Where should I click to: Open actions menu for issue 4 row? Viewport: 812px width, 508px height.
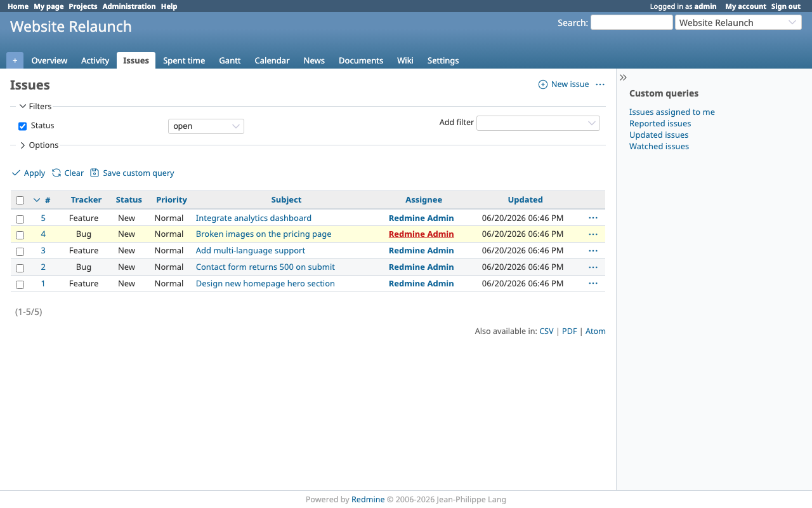coord(593,234)
